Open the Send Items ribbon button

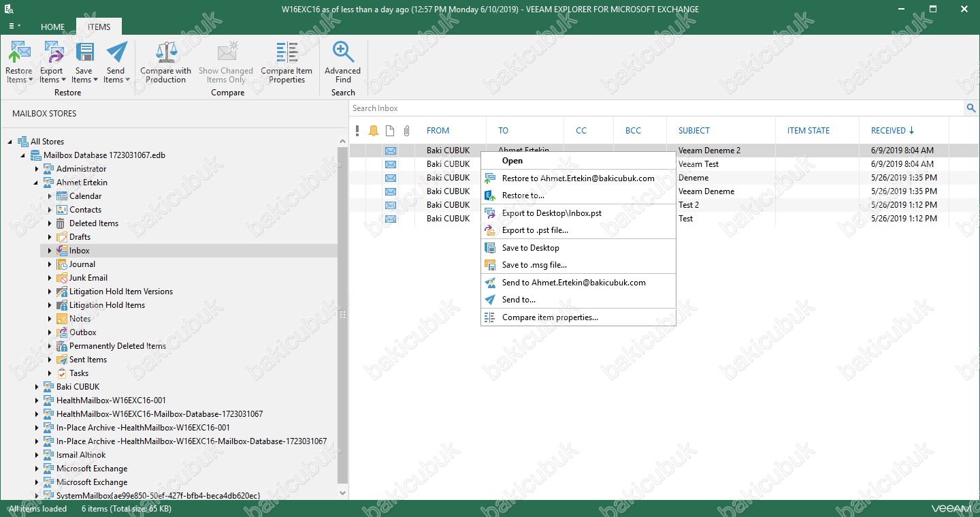pyautogui.click(x=116, y=62)
